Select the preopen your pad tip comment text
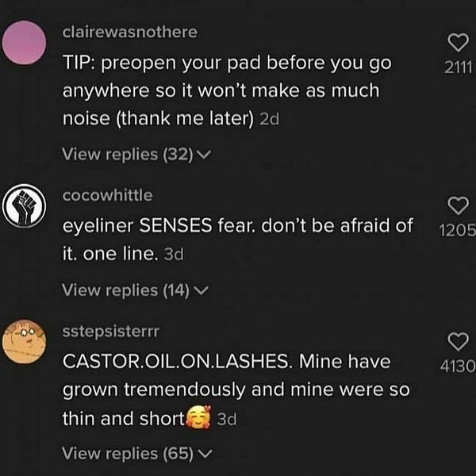Screen dimensions: 476x476 (x=222, y=90)
